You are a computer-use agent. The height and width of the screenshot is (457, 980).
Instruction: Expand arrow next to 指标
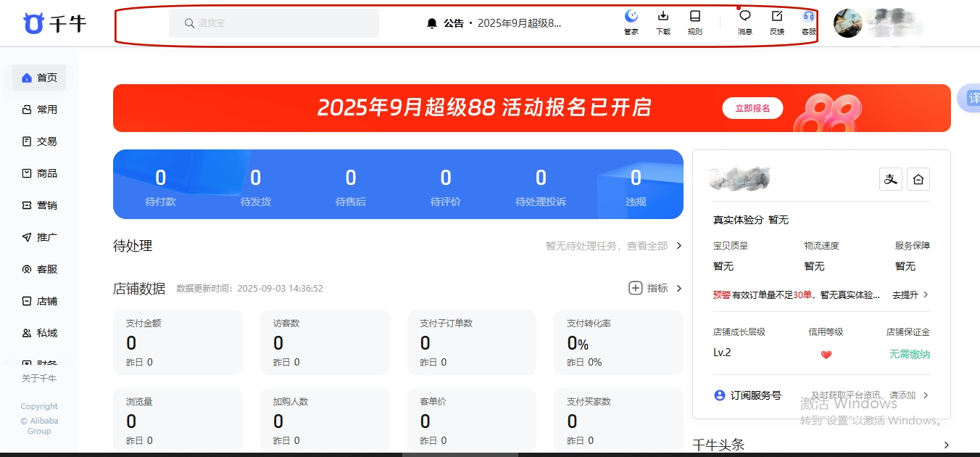[679, 288]
